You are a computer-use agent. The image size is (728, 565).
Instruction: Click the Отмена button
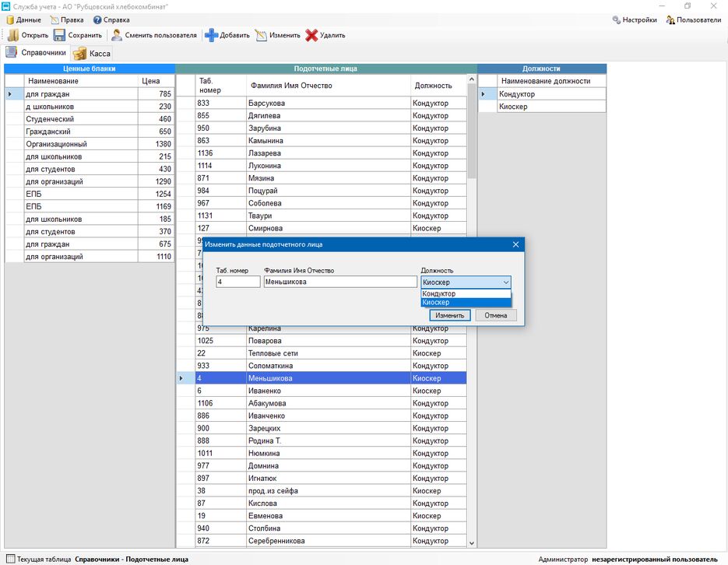(x=496, y=315)
